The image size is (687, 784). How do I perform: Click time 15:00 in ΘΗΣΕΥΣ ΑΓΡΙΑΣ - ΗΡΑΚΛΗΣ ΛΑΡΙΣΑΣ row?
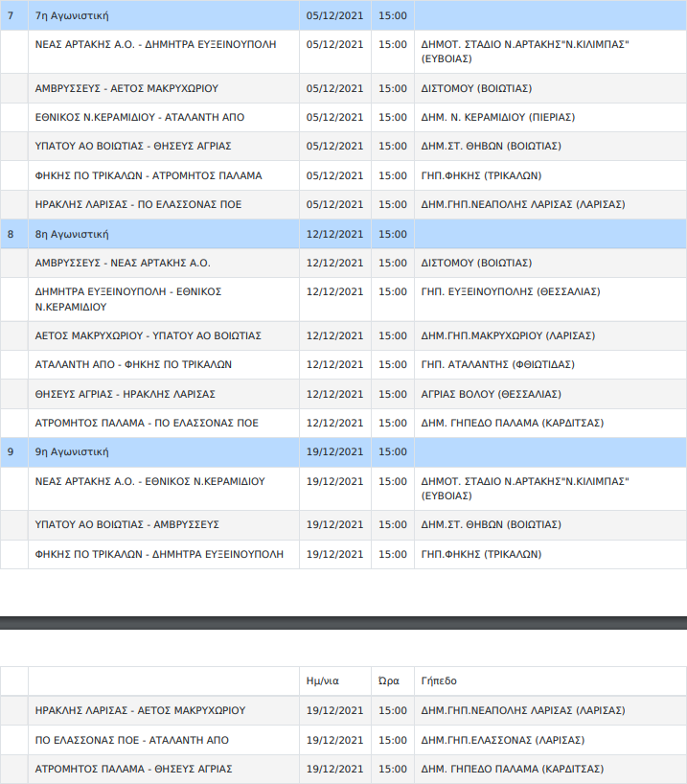tap(393, 394)
